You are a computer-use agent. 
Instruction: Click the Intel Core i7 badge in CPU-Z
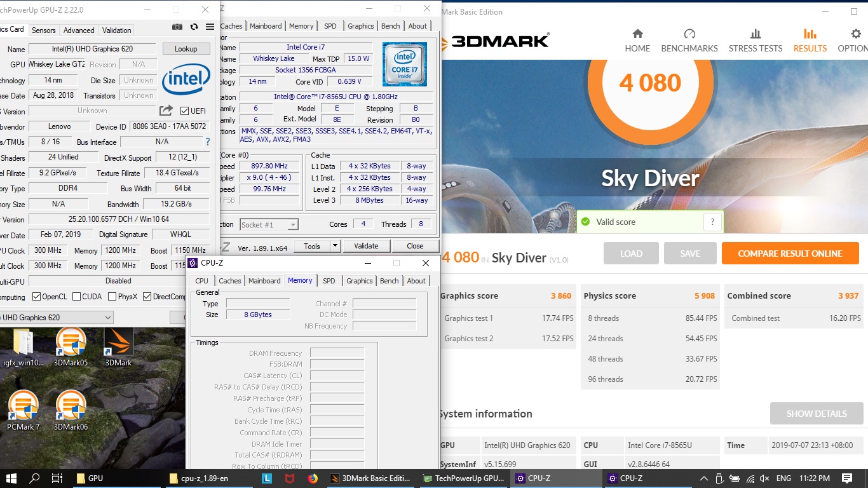pyautogui.click(x=405, y=64)
